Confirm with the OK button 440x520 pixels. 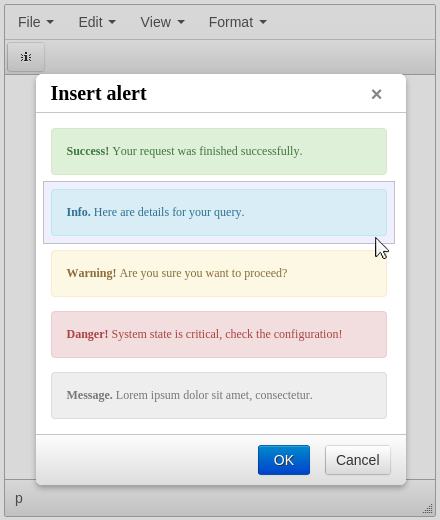pos(284,460)
